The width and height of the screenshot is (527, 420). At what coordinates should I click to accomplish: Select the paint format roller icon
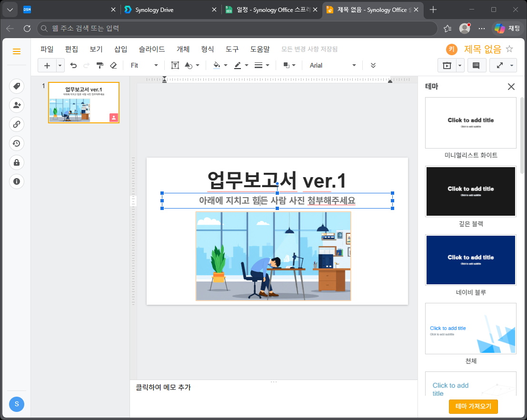coord(100,65)
